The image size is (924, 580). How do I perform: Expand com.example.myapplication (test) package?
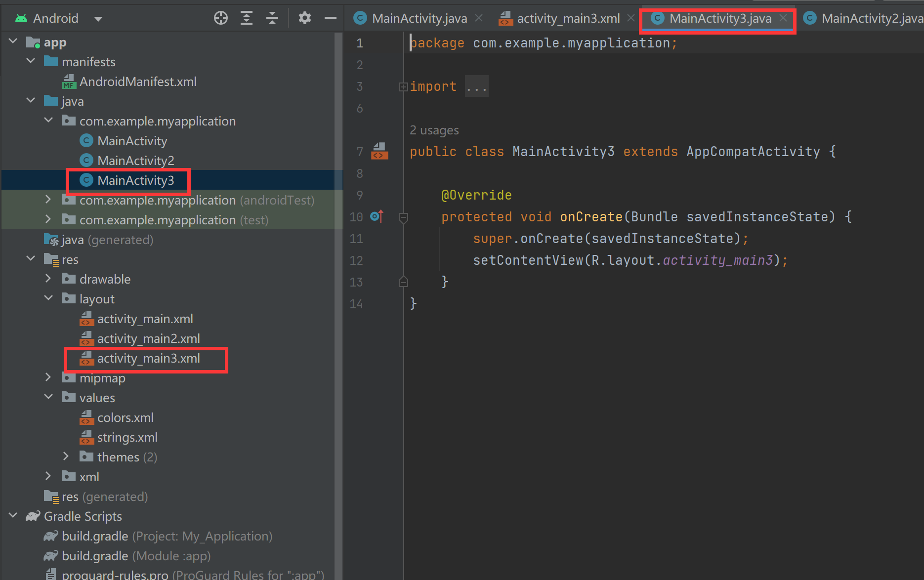point(48,219)
